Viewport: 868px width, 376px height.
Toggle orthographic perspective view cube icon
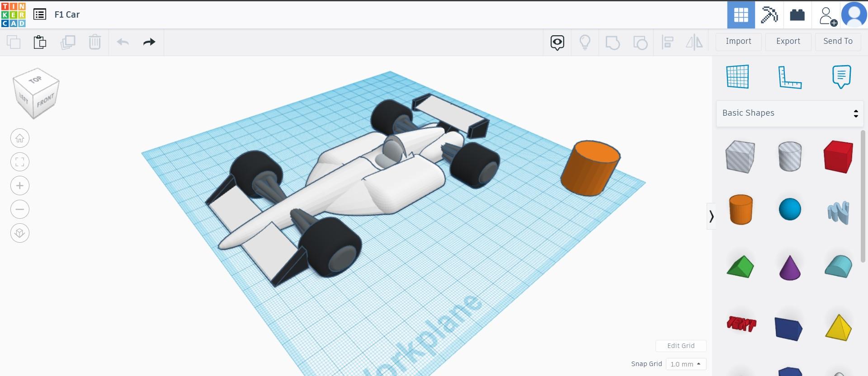[x=20, y=233]
